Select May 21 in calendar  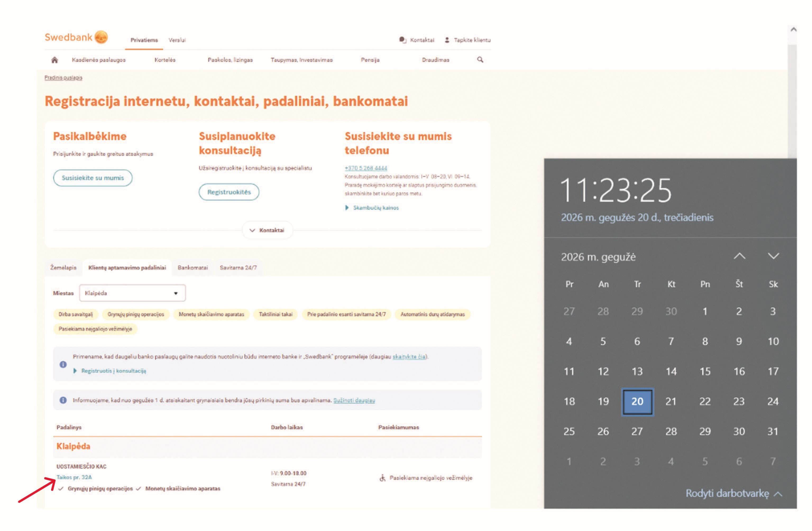click(671, 401)
